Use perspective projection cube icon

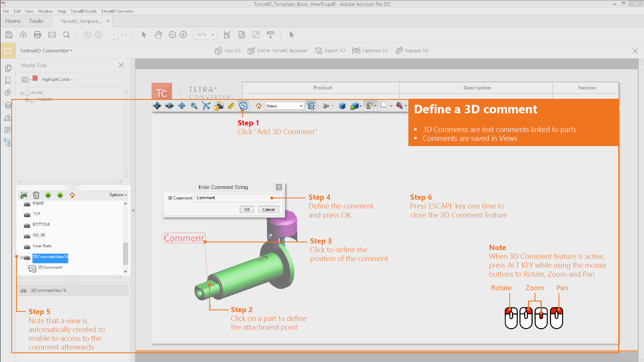click(342, 106)
